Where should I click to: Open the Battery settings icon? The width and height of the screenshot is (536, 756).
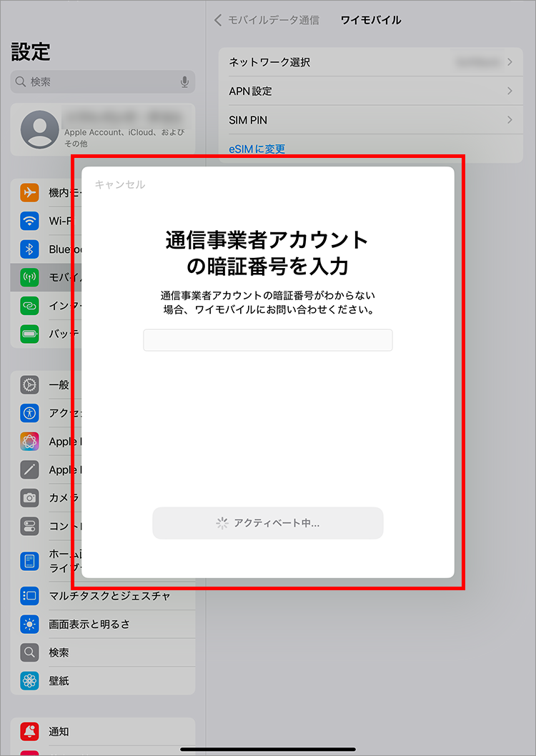tap(29, 334)
